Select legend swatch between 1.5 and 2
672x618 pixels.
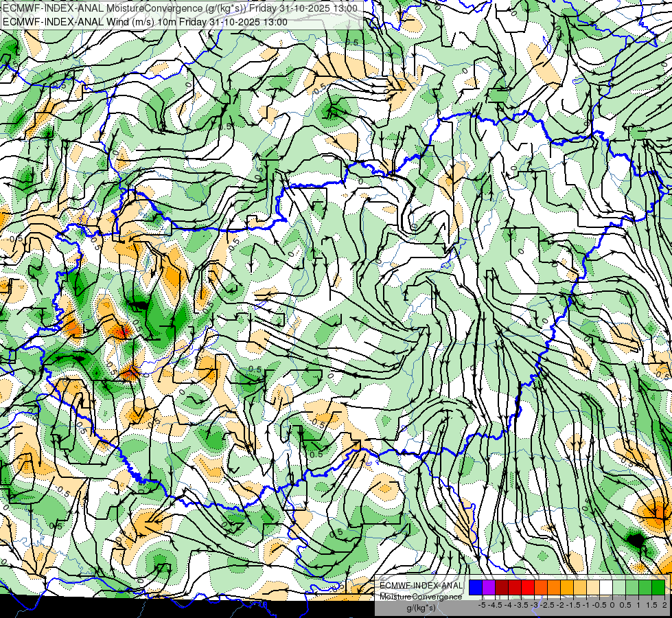[x=658, y=587]
